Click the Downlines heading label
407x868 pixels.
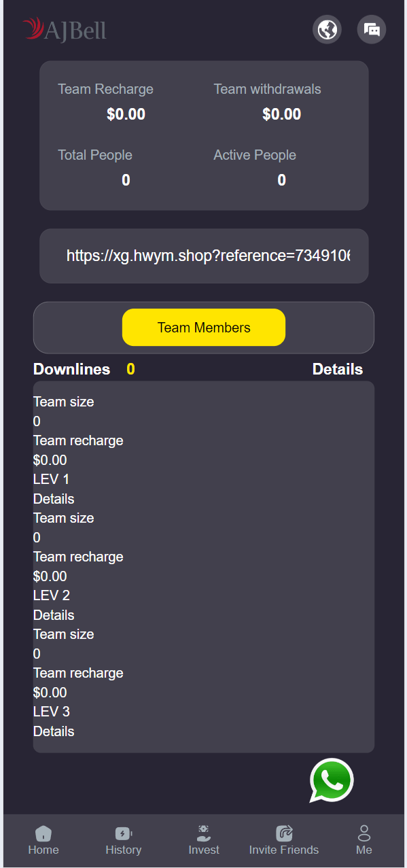point(71,369)
